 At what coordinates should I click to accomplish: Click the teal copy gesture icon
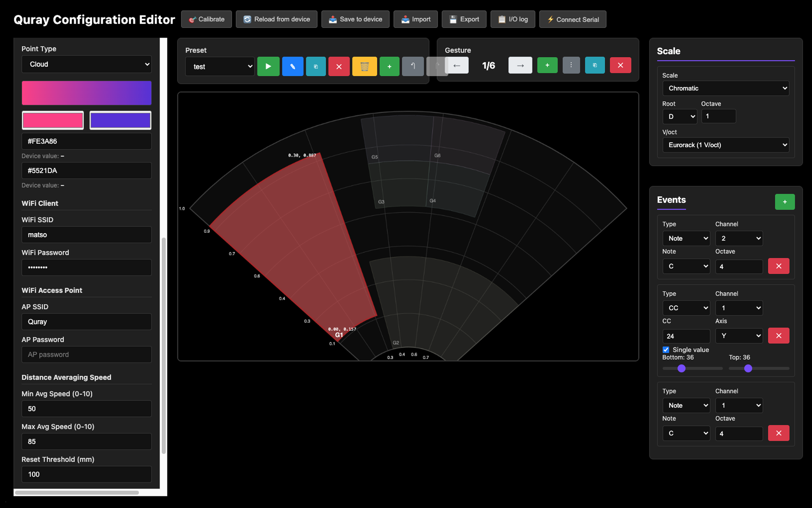click(x=595, y=65)
